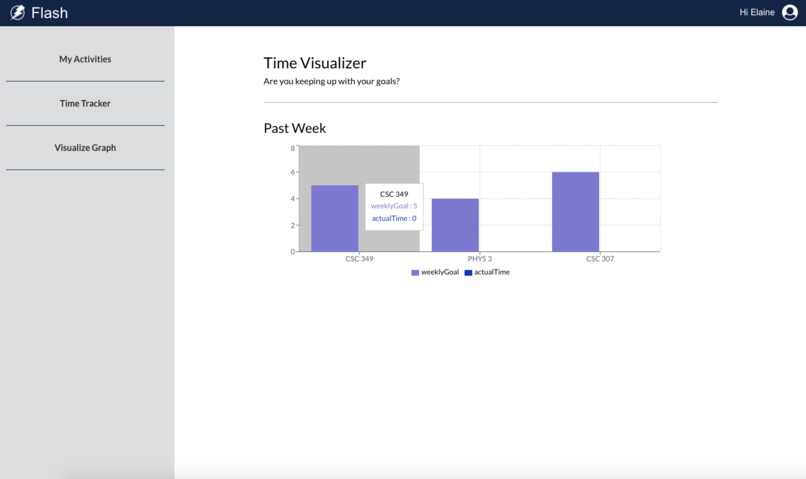This screenshot has height=479, width=806.
Task: Click the goals question subtitle text
Action: (332, 81)
